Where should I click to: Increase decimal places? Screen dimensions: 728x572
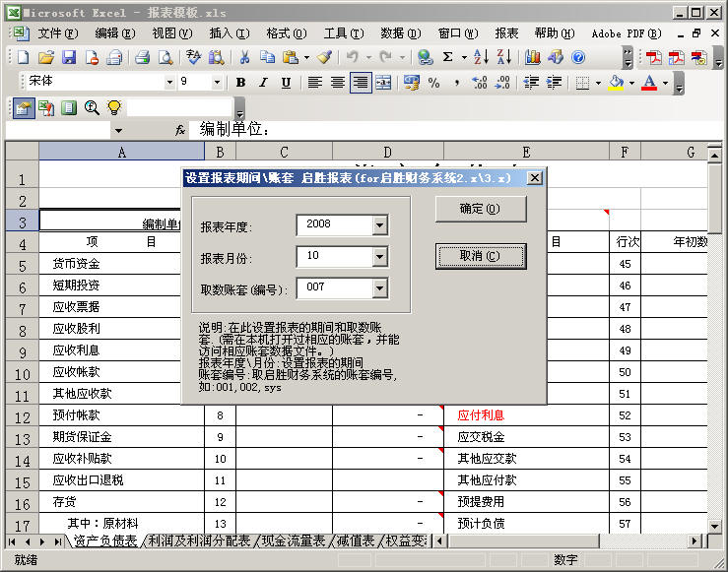click(x=480, y=83)
